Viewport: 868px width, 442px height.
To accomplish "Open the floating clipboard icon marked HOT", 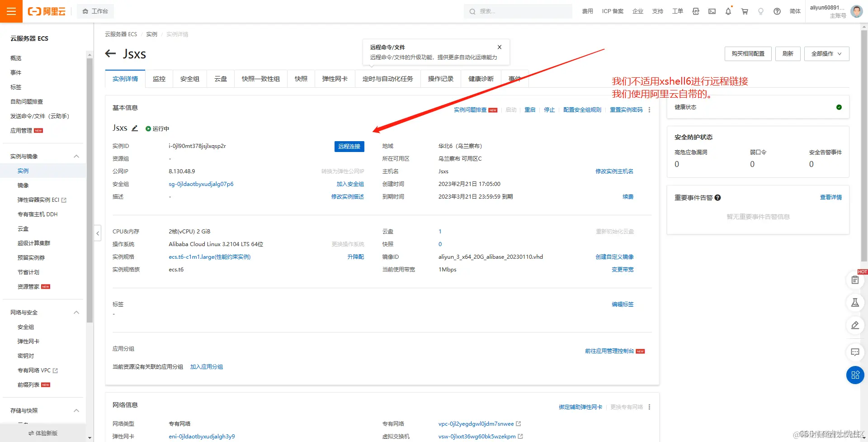I will (x=855, y=280).
